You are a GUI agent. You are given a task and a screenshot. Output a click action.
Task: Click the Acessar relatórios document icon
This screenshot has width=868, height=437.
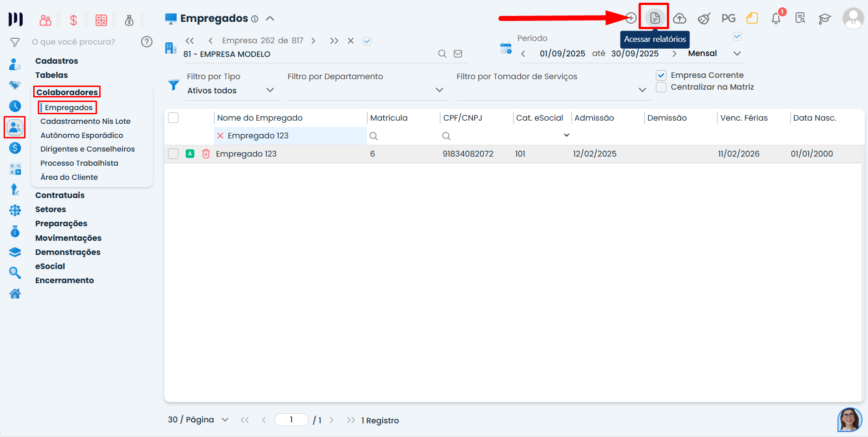pos(655,18)
